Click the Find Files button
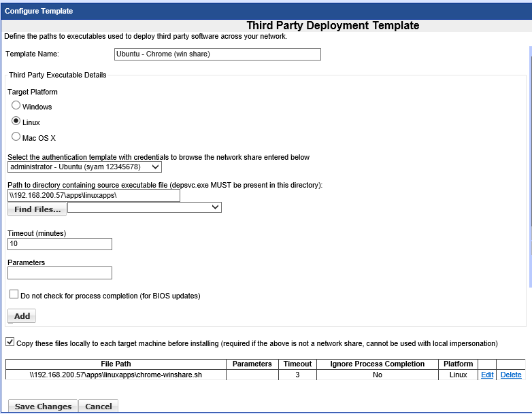The width and height of the screenshot is (532, 414). pos(37,209)
